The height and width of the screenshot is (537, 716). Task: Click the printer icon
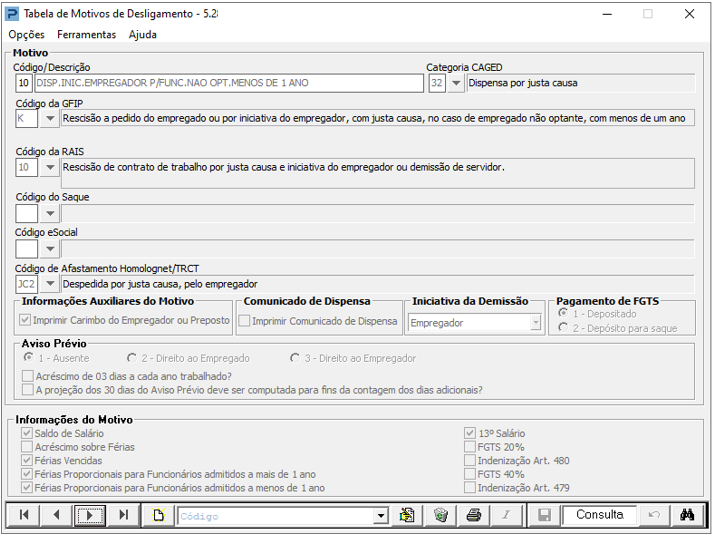pyautogui.click(x=474, y=516)
